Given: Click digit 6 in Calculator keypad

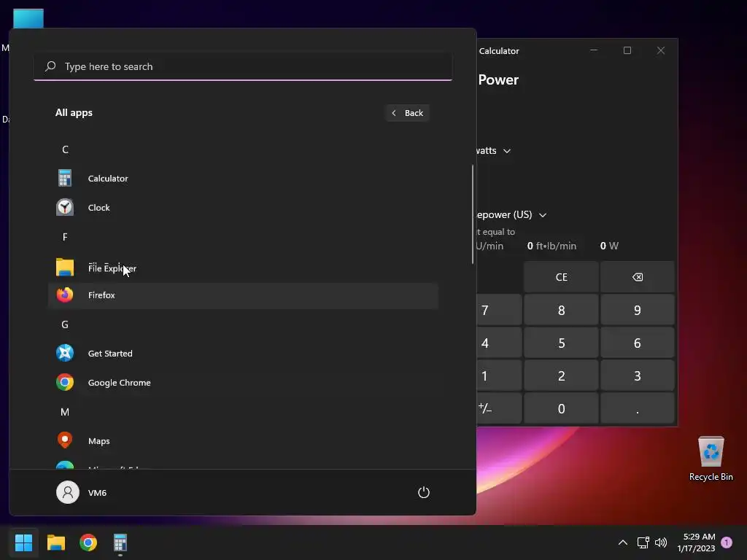Looking at the screenshot, I should pyautogui.click(x=638, y=343).
